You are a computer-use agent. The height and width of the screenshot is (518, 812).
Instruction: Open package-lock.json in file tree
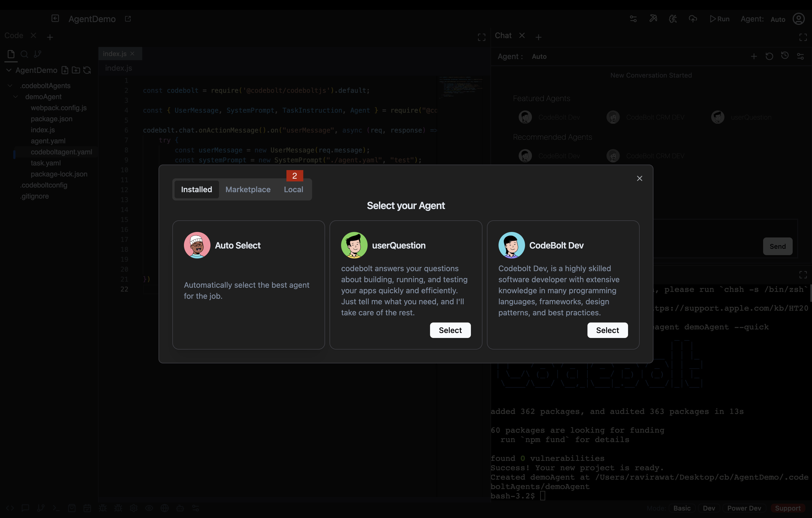click(x=59, y=174)
